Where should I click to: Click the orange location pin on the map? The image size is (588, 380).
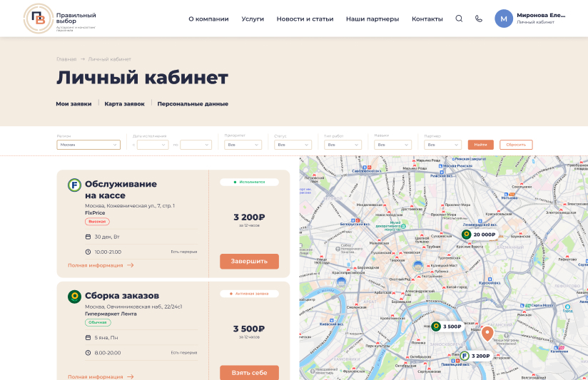[x=487, y=333]
